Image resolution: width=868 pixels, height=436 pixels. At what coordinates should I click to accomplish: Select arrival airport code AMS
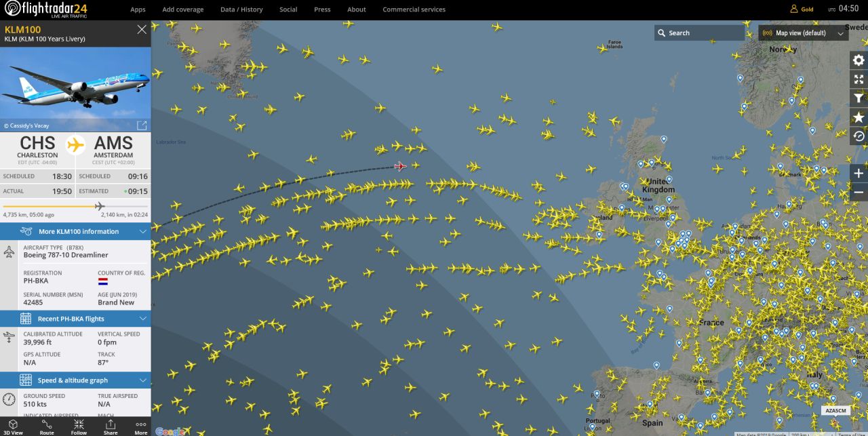pos(113,143)
